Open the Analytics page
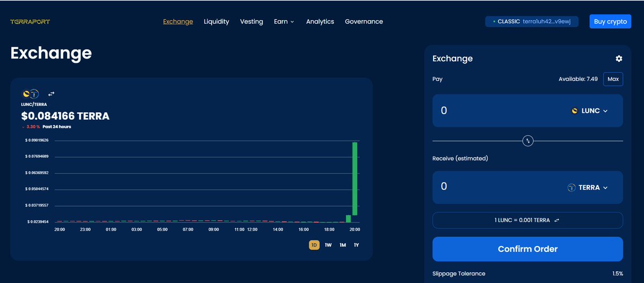This screenshot has width=644, height=283. tap(320, 21)
